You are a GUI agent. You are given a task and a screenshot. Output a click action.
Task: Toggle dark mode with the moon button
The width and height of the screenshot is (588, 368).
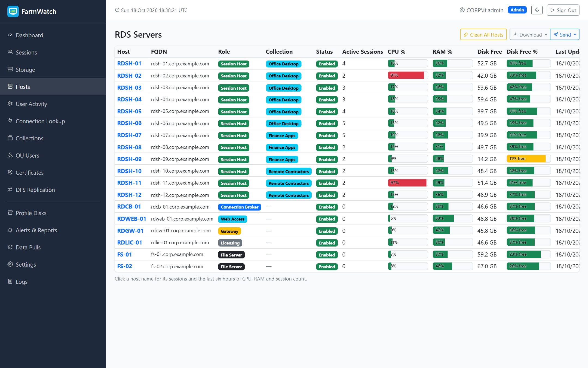(537, 10)
